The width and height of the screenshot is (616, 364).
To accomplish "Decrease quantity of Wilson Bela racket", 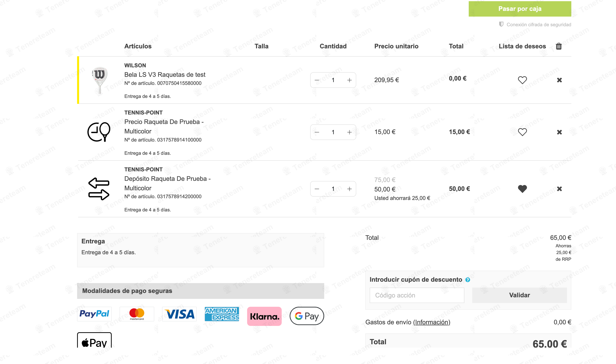I will pyautogui.click(x=317, y=80).
